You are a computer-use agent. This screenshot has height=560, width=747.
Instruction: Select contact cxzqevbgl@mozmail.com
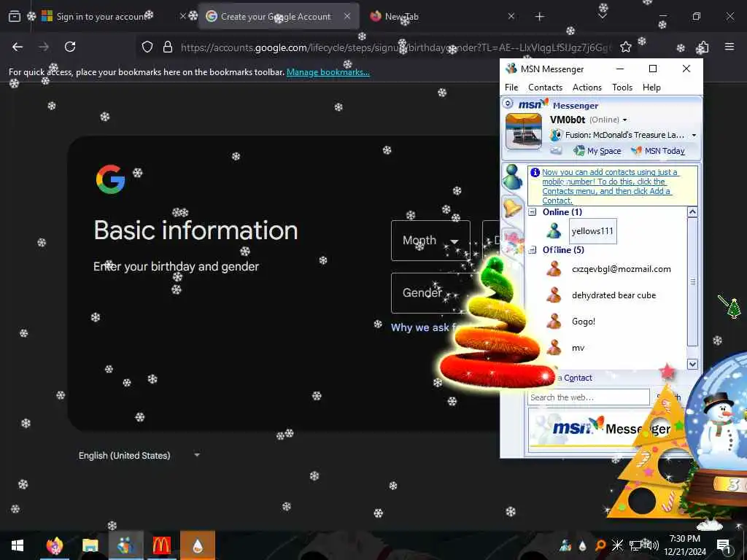click(x=622, y=269)
